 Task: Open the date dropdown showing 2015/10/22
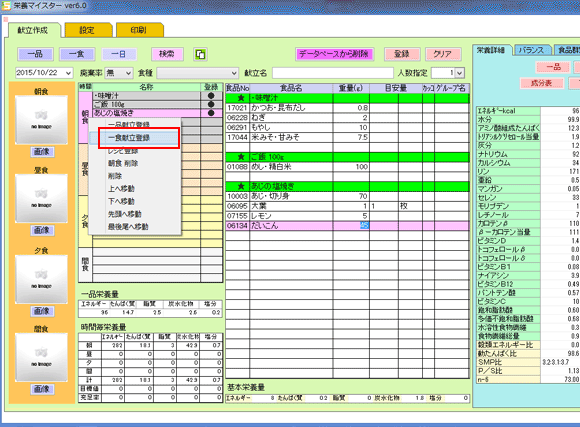click(68, 73)
